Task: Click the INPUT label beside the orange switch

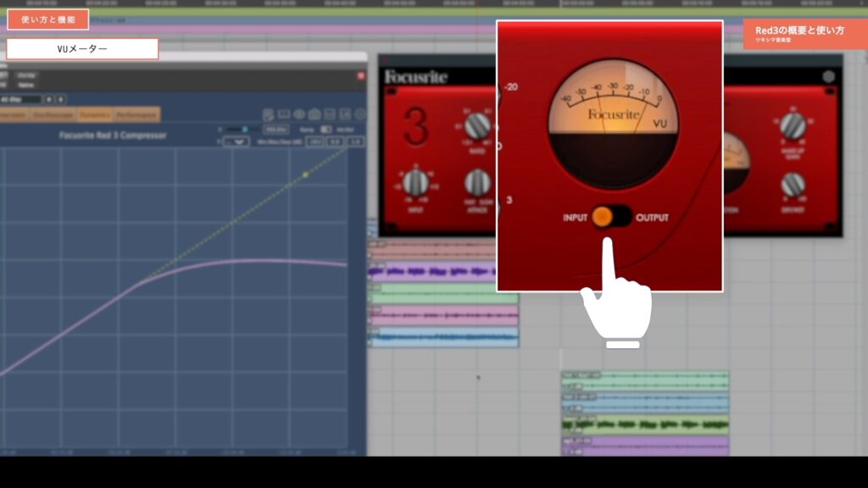Action: pyautogui.click(x=576, y=218)
